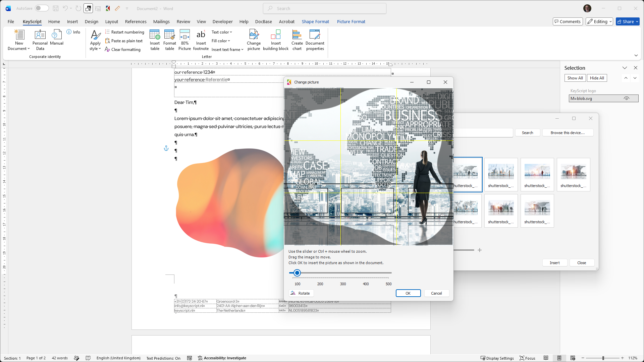The height and width of the screenshot is (362, 644).
Task: Open the Text color dropdown
Action: (x=222, y=32)
